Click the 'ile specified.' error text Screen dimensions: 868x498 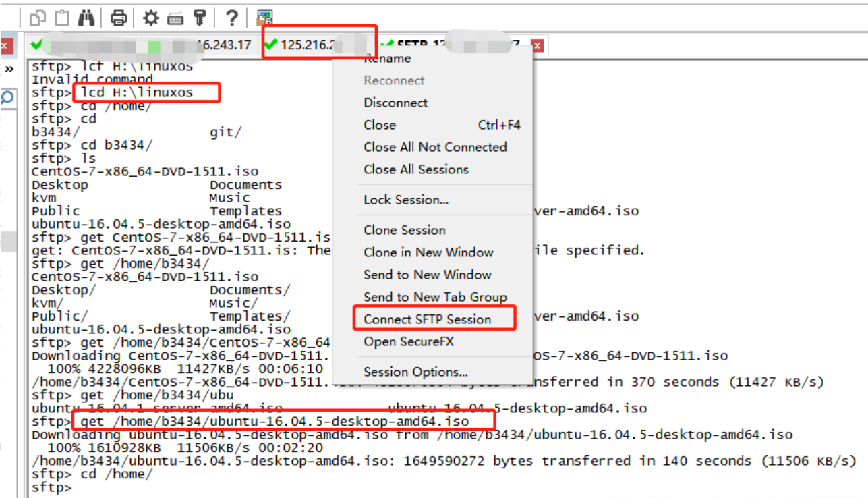click(588, 250)
